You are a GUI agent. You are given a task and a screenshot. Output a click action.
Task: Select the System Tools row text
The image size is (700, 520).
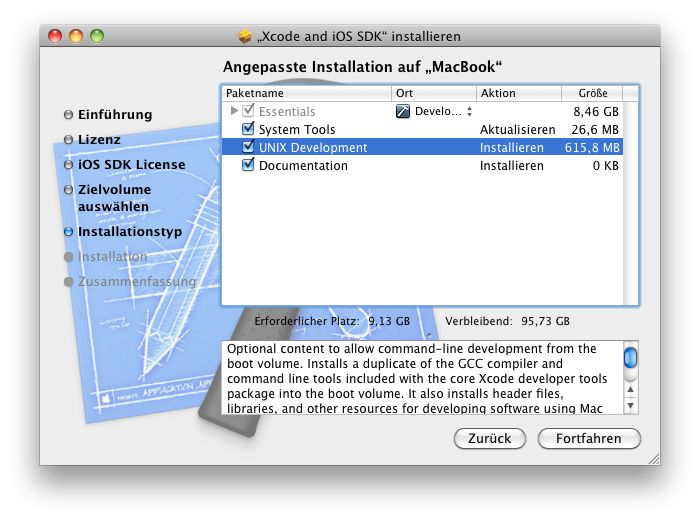297,129
